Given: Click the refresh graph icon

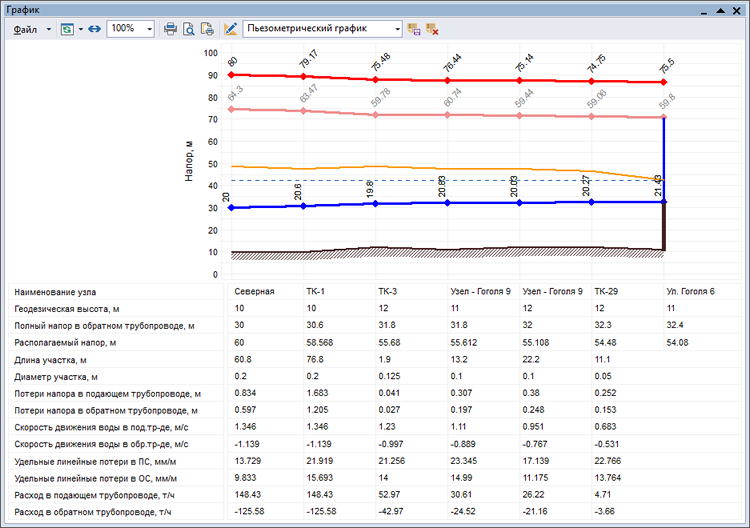Looking at the screenshot, I should click(x=66, y=29).
